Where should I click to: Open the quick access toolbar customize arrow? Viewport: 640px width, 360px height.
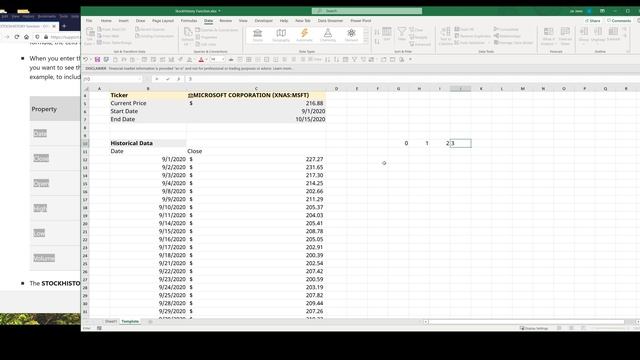click(x=410, y=60)
